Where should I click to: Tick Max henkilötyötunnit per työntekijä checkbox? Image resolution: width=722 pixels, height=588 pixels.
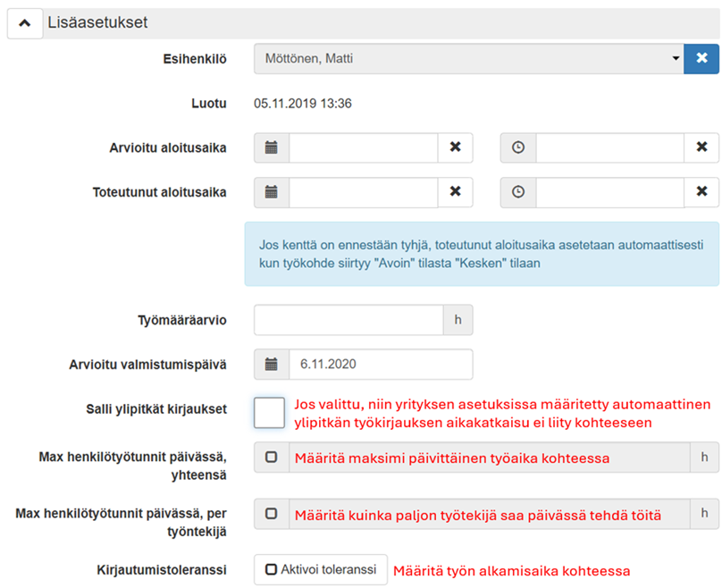click(272, 513)
